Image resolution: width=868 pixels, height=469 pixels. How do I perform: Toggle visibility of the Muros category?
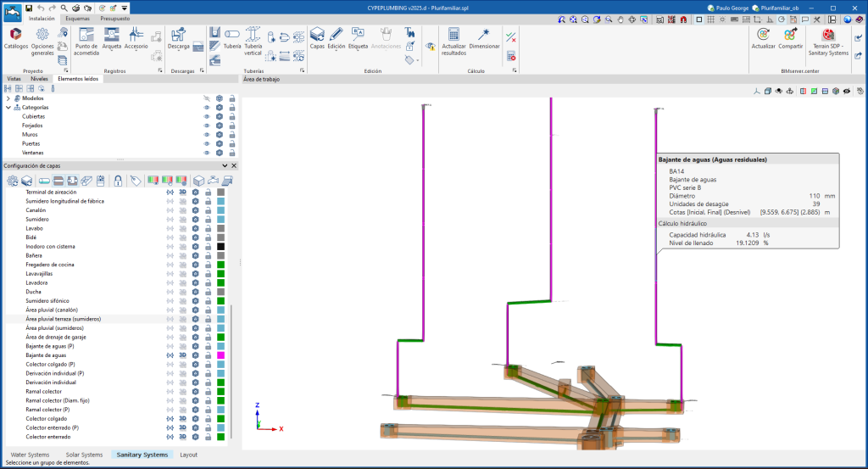pyautogui.click(x=206, y=135)
